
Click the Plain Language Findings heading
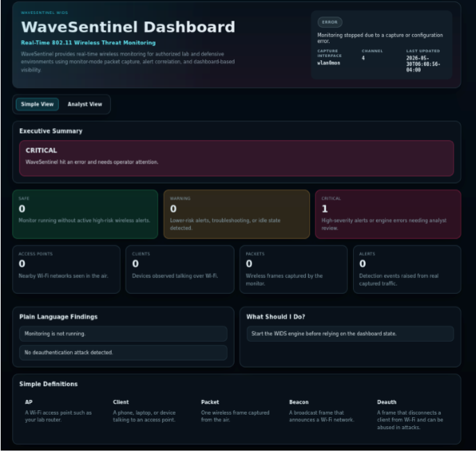tap(58, 317)
